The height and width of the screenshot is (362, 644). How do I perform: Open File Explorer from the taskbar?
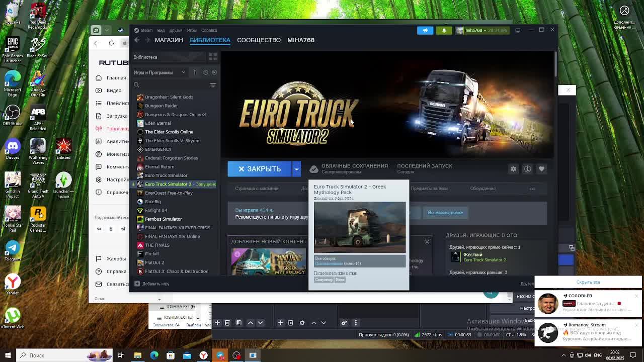(x=137, y=355)
